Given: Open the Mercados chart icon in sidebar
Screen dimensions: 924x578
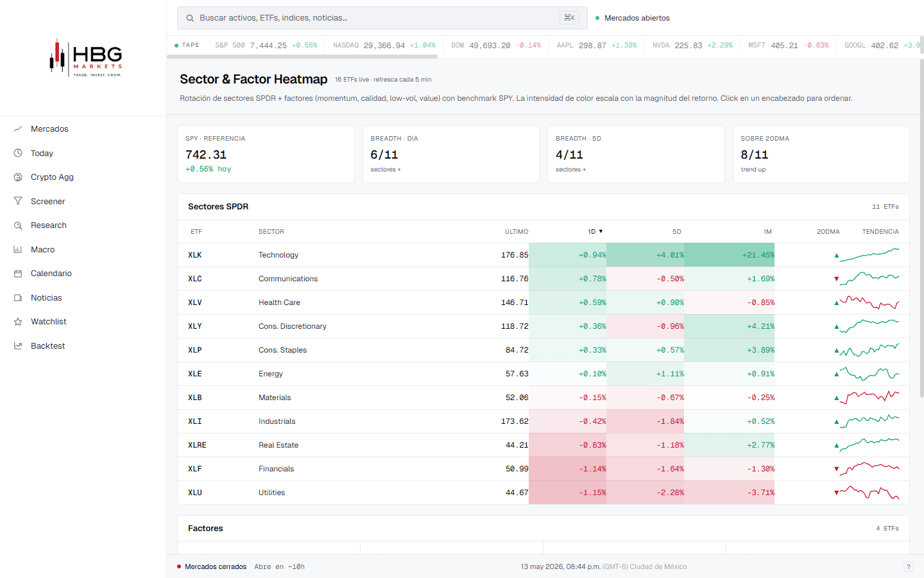Looking at the screenshot, I should coord(18,129).
